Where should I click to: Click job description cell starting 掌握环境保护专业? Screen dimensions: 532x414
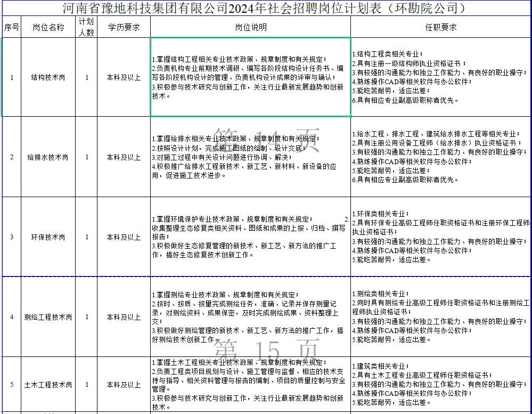point(251,237)
